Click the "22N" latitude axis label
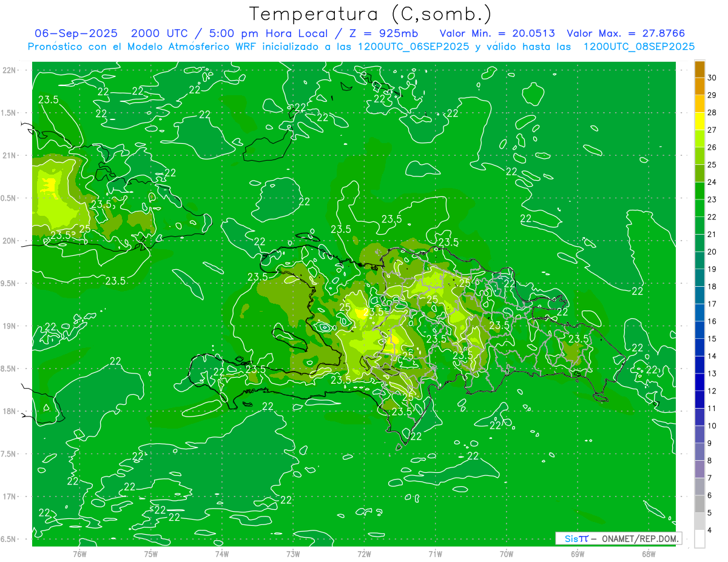Screen dimensions: 728x562 point(9,70)
